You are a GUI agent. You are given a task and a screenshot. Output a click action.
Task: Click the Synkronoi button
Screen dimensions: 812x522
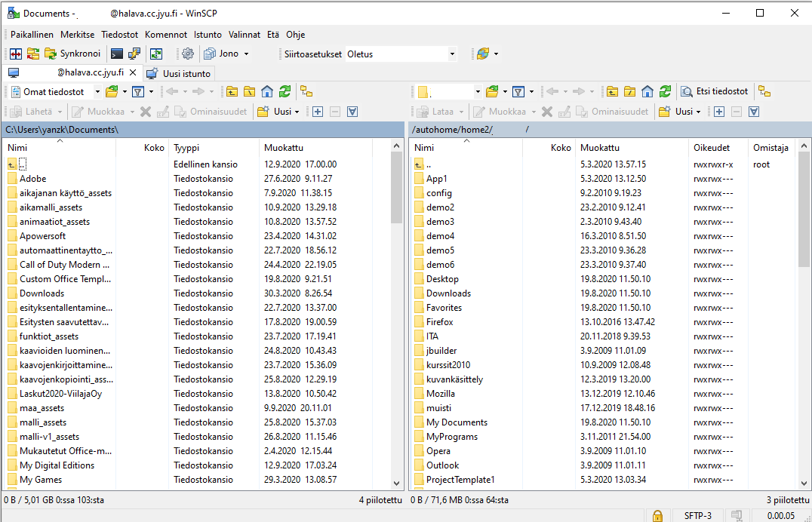point(72,54)
